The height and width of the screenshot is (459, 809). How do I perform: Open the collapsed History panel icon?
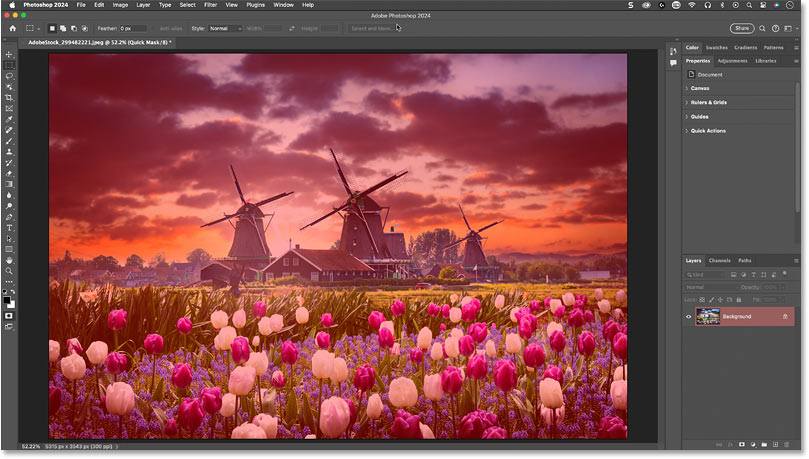click(673, 51)
